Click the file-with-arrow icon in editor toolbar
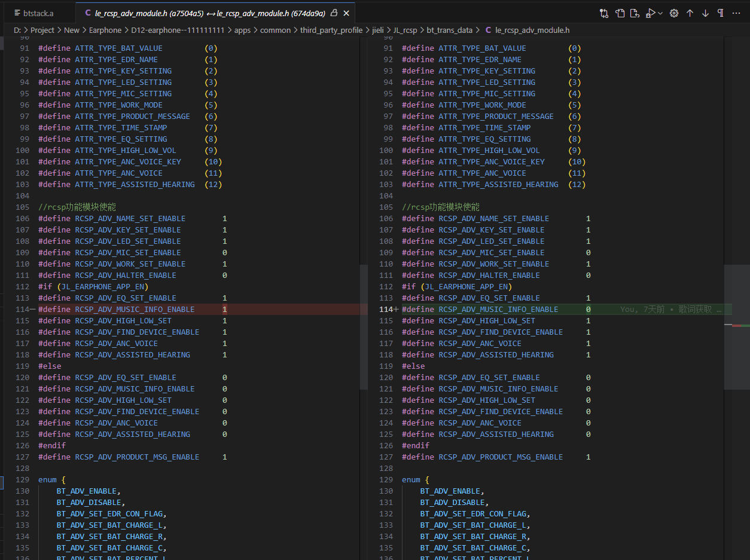This screenshot has height=560, width=750. (x=635, y=13)
